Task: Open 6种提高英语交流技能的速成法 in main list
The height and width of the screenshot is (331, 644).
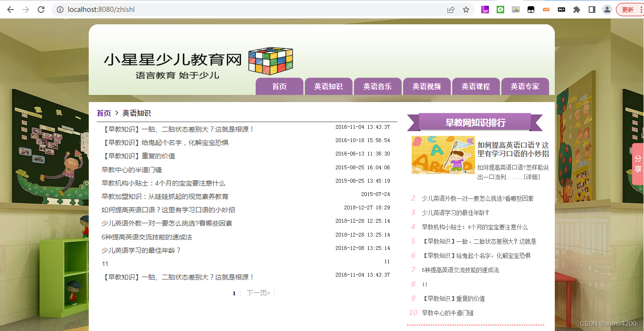Action: [x=147, y=237]
